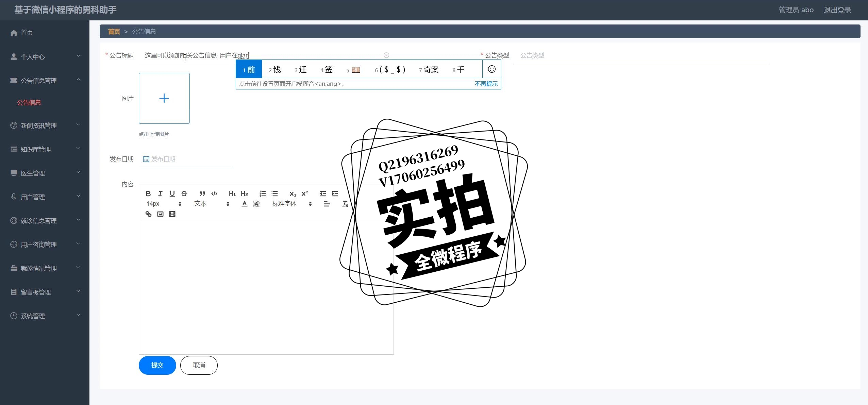
Task: Open the 文本 paragraph style dropdown
Action: [x=212, y=204]
